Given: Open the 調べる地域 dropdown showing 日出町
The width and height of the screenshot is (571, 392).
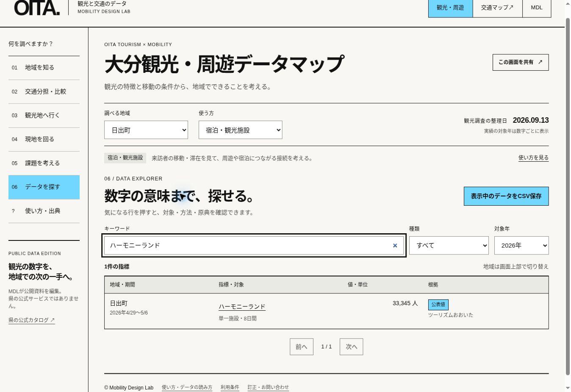Looking at the screenshot, I should [146, 130].
